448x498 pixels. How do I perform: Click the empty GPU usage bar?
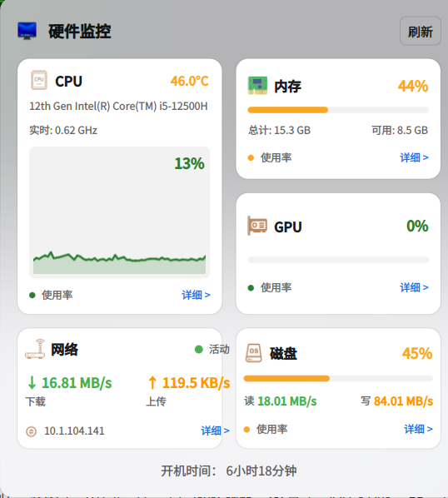click(338, 260)
